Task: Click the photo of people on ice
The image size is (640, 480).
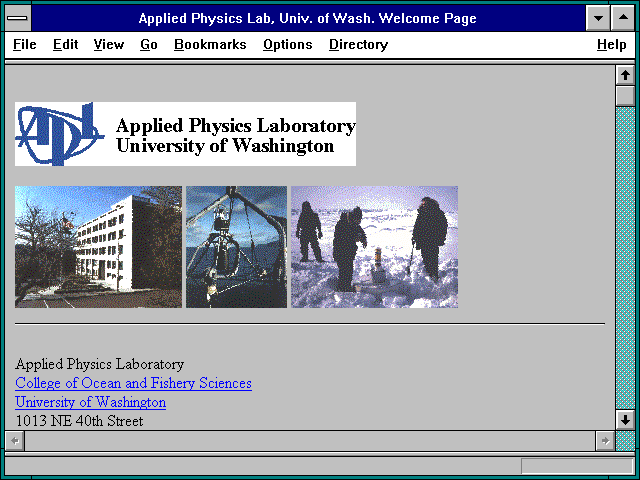Action: 374,247
